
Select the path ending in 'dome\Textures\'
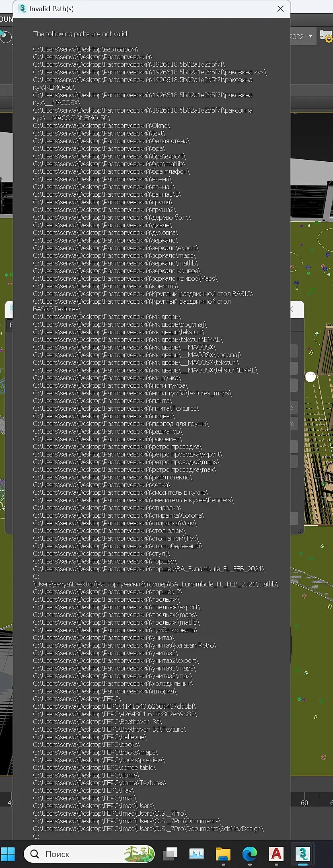(100, 783)
